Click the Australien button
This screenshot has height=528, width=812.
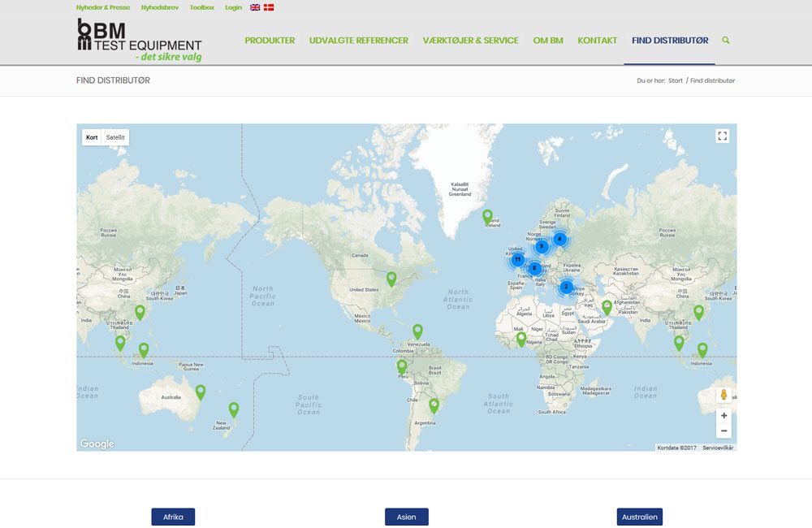639,517
